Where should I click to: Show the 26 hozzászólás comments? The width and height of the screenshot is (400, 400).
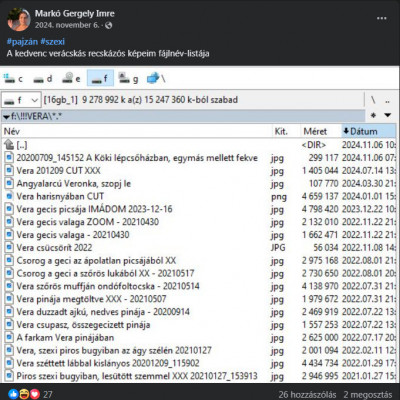pos(307,395)
